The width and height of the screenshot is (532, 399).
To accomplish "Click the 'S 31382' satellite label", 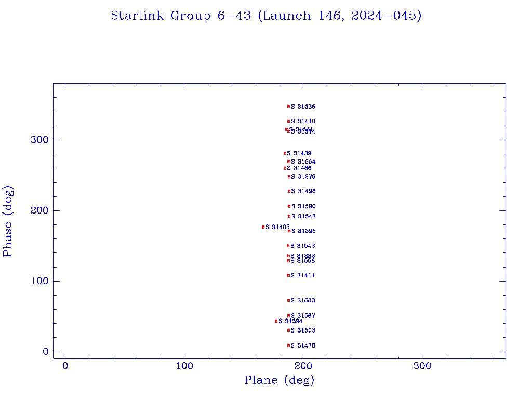I will click(303, 256).
